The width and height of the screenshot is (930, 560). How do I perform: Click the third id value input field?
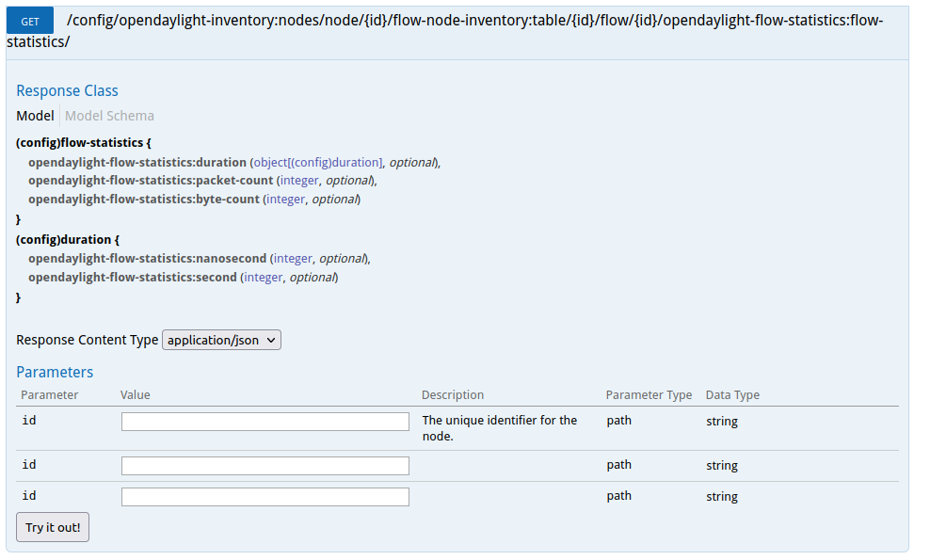(x=265, y=497)
